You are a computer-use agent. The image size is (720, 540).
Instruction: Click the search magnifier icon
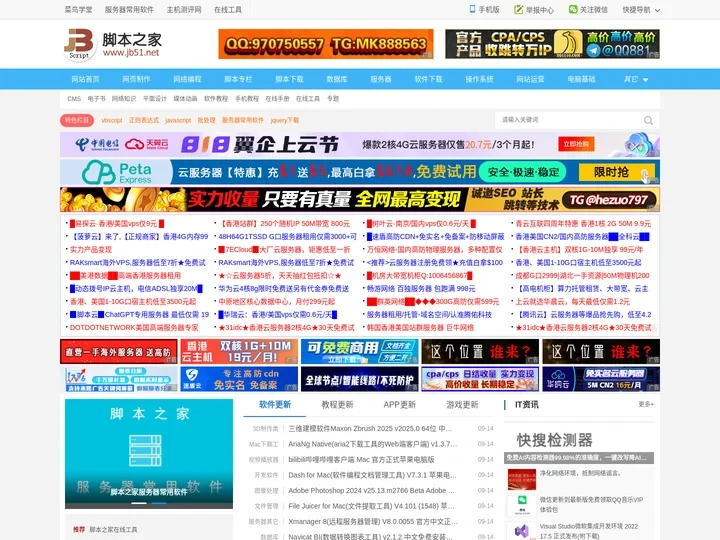[x=648, y=120]
